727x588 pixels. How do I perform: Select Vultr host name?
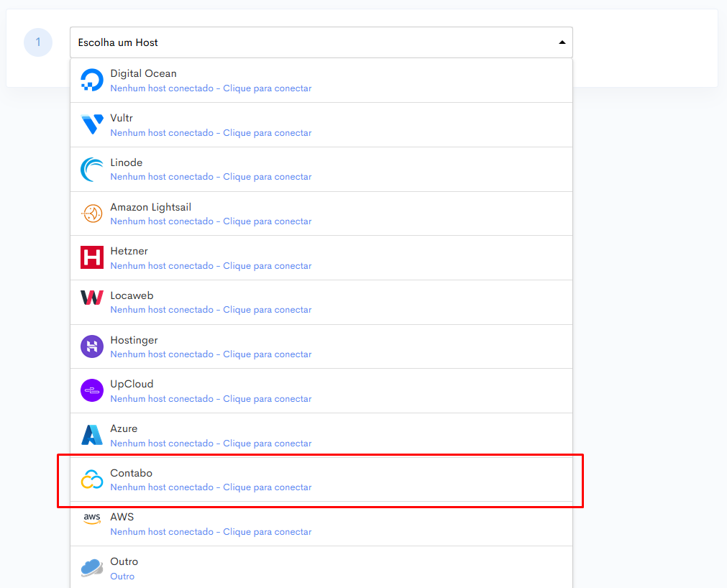point(122,118)
